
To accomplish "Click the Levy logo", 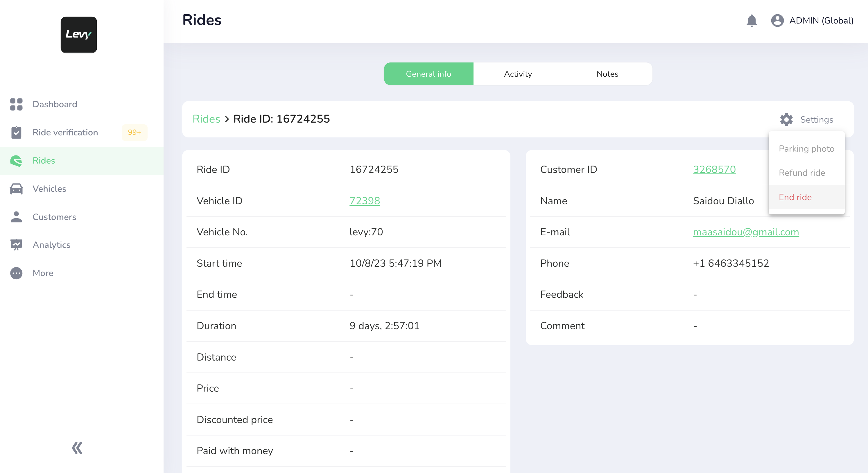I will 78,35.
